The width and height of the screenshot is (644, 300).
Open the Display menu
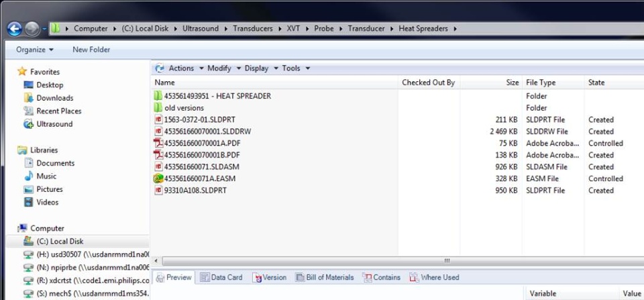point(261,68)
